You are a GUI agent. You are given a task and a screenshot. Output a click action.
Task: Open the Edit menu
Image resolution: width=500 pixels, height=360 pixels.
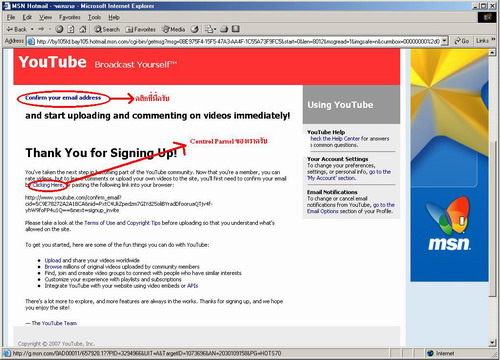pyautogui.click(x=27, y=17)
